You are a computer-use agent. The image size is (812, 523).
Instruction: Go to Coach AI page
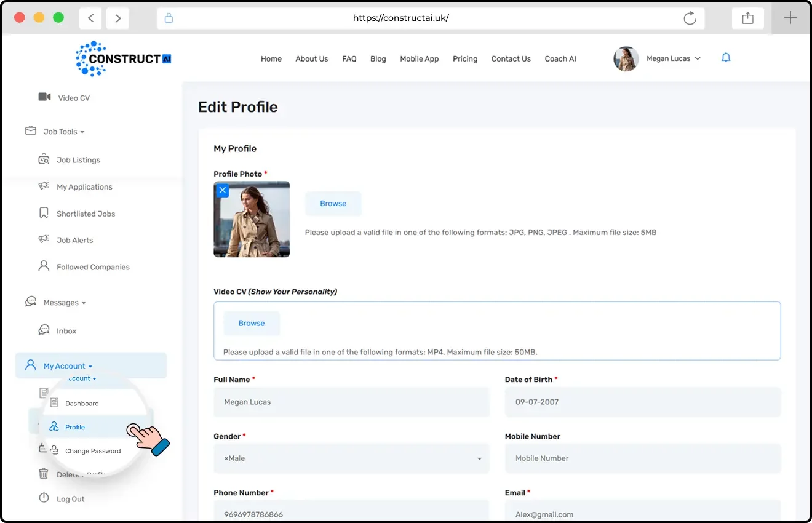point(560,59)
